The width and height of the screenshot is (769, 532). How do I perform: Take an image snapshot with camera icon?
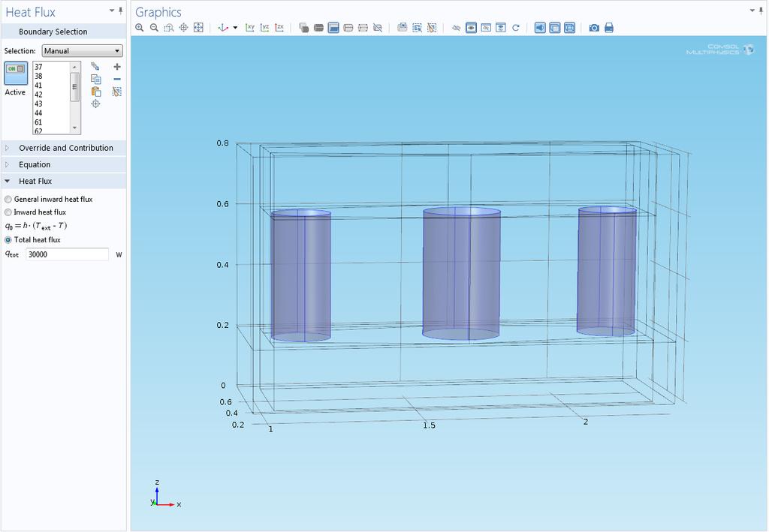click(x=594, y=28)
